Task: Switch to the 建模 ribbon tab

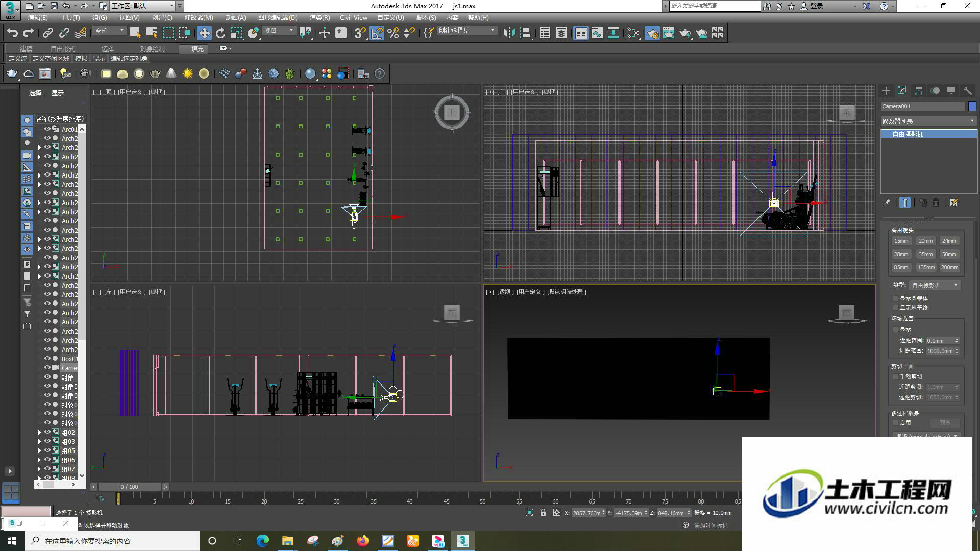Action: point(26,49)
